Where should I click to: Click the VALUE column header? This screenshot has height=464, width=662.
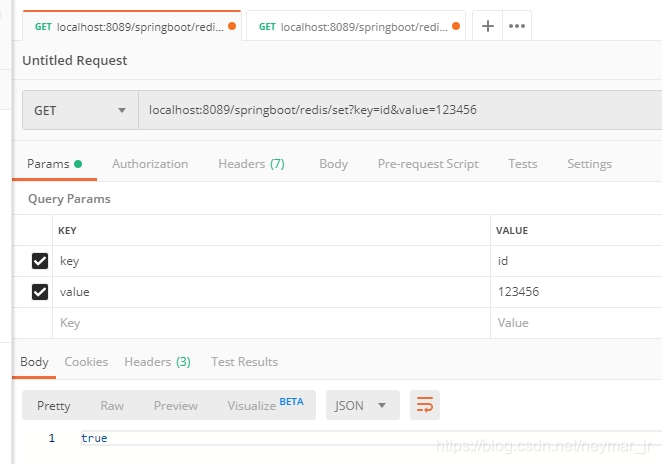[512, 231]
